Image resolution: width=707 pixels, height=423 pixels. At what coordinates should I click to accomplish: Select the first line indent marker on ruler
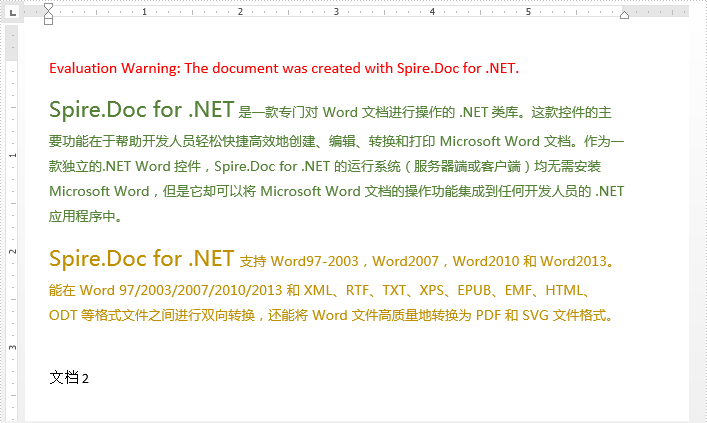pos(48,7)
